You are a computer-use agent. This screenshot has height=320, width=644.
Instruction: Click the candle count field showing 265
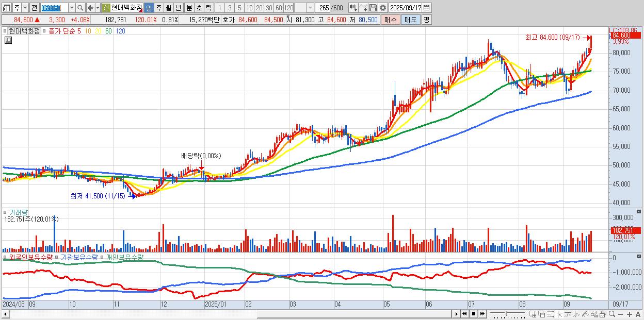click(323, 8)
